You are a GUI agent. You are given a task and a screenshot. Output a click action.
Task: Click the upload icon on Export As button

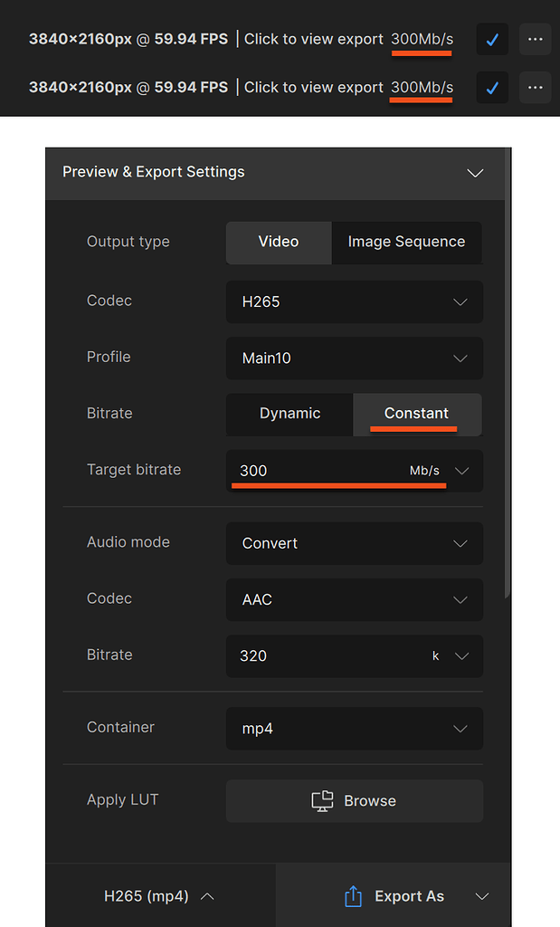pos(353,895)
